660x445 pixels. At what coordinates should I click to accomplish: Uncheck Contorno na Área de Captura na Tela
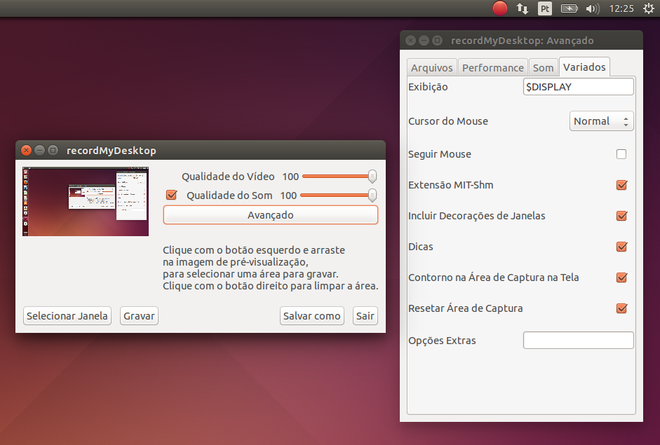point(622,277)
